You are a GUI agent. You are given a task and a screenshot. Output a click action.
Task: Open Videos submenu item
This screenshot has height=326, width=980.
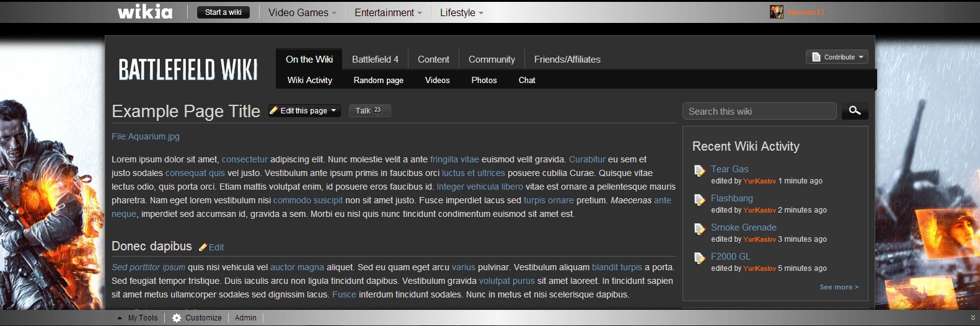point(437,80)
